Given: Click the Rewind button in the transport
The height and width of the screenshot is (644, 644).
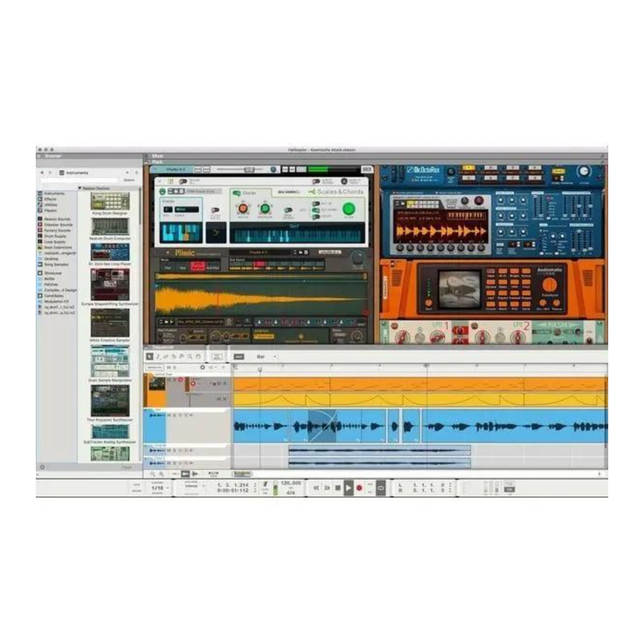Looking at the screenshot, I should [316, 488].
